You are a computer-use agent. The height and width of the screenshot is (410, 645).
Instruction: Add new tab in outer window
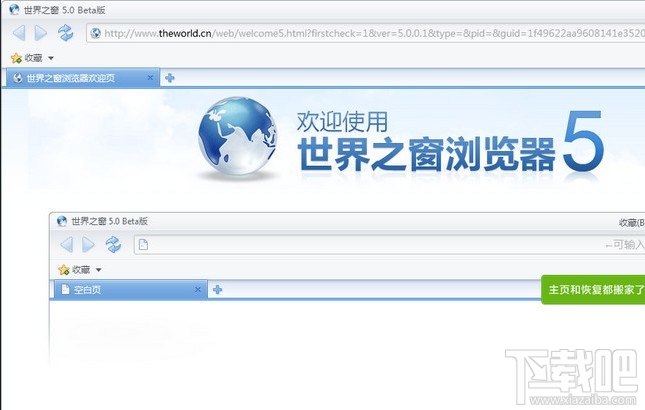pyautogui.click(x=170, y=78)
